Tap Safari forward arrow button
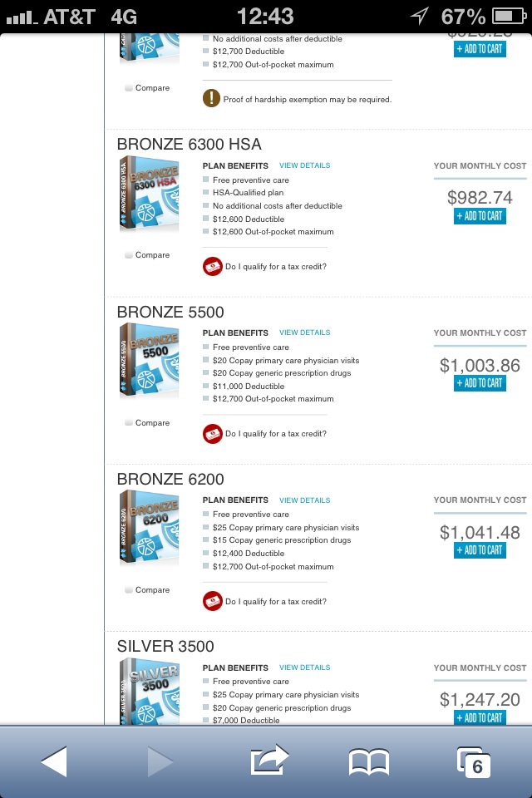 pos(160,761)
